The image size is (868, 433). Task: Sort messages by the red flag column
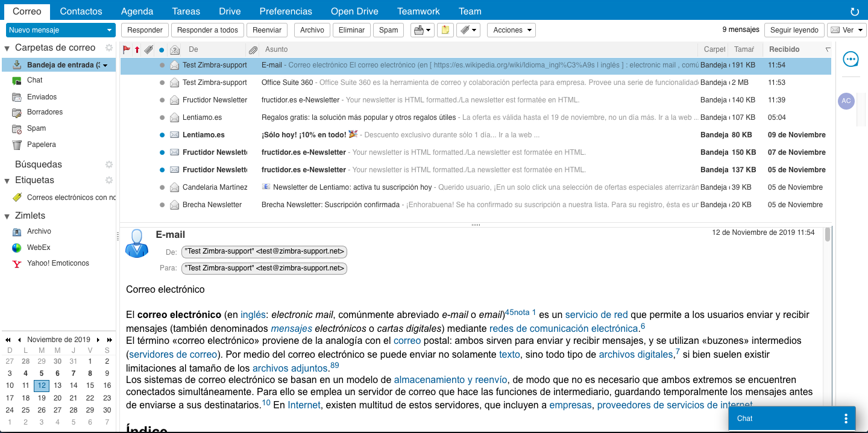[x=127, y=49]
